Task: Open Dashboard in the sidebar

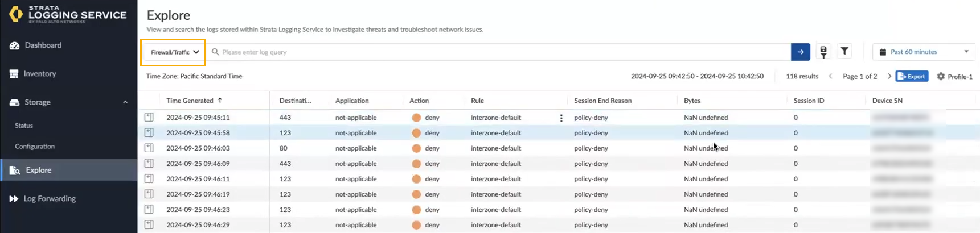Action: click(43, 45)
